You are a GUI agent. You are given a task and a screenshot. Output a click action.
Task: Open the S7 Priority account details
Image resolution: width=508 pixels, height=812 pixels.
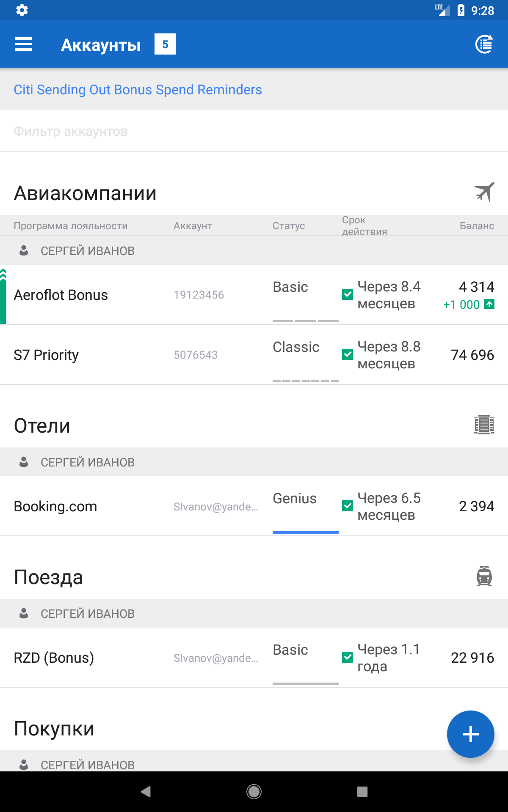pos(254,355)
